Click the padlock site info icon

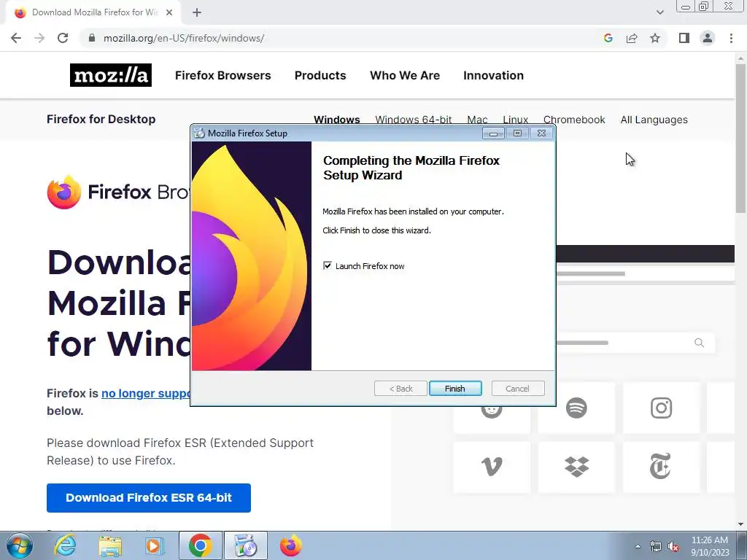pyautogui.click(x=92, y=38)
